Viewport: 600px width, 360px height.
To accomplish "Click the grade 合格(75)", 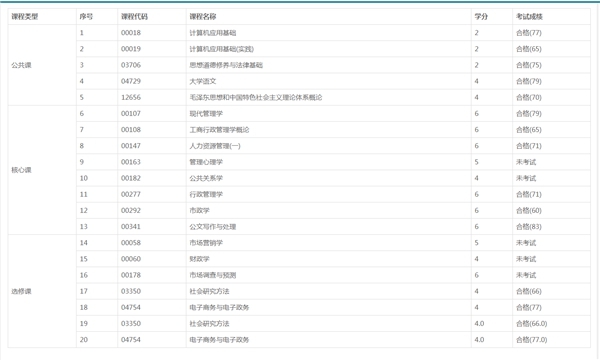I will click(x=529, y=65).
